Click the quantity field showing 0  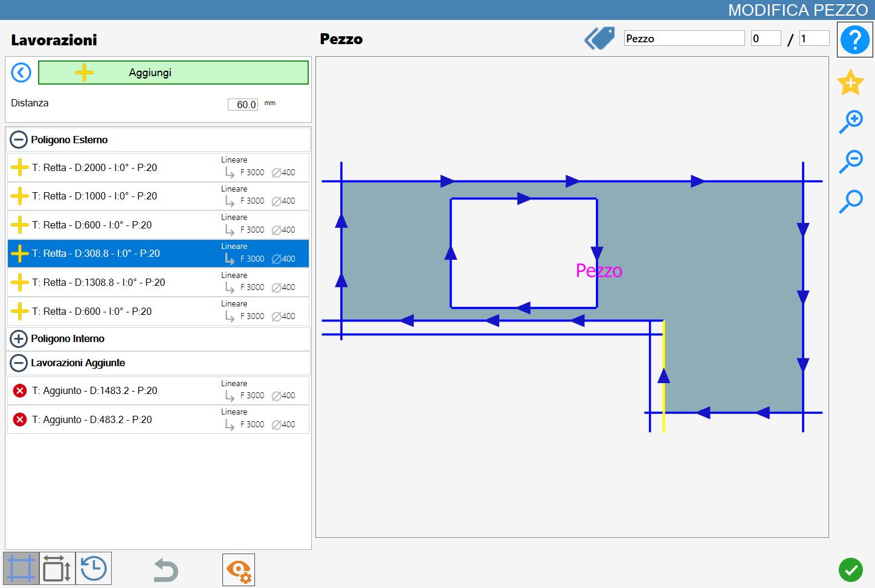[x=766, y=38]
